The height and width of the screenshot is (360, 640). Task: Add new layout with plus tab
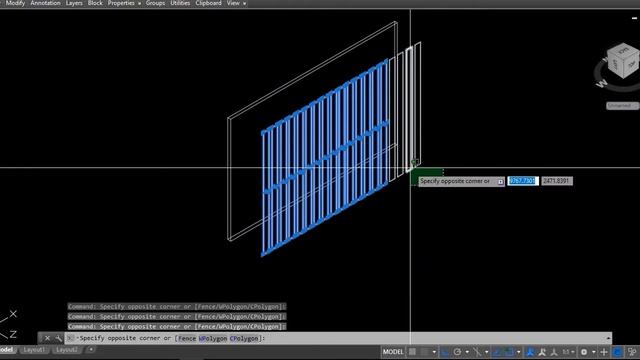(x=91, y=349)
